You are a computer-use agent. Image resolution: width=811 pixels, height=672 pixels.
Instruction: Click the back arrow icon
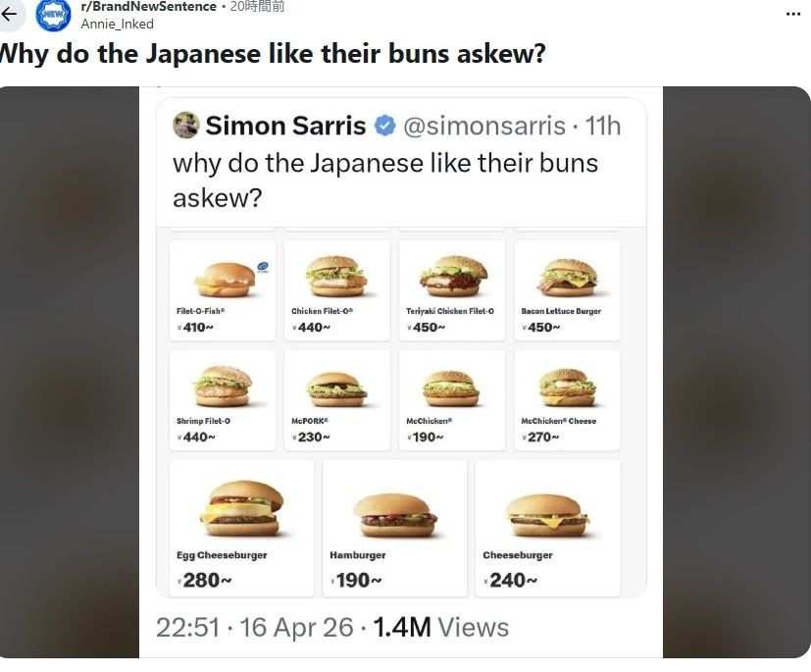[x=10, y=15]
